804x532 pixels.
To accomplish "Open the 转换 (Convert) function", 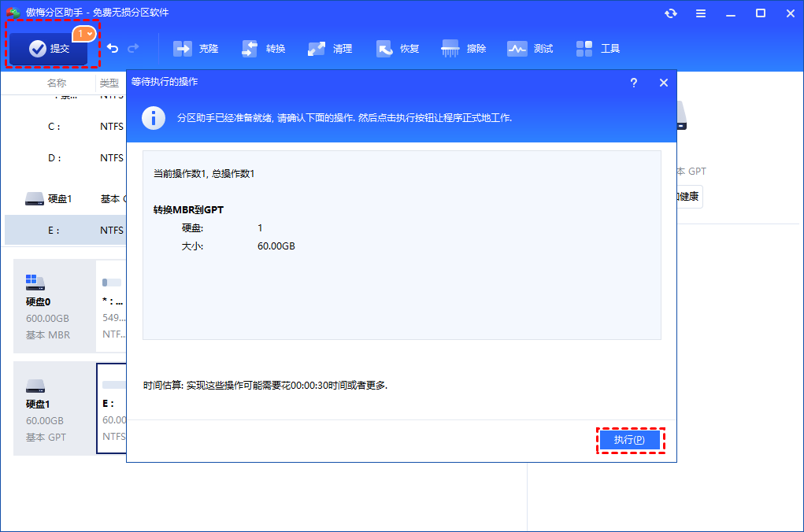I will (x=263, y=48).
